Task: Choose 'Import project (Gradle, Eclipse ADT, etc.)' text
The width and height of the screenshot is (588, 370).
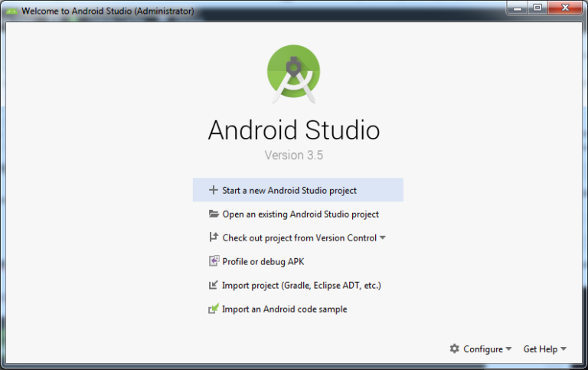Action: coord(301,285)
